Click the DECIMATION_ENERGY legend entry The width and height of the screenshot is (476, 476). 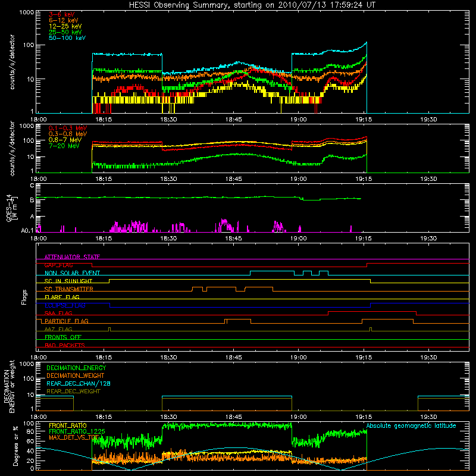76,368
